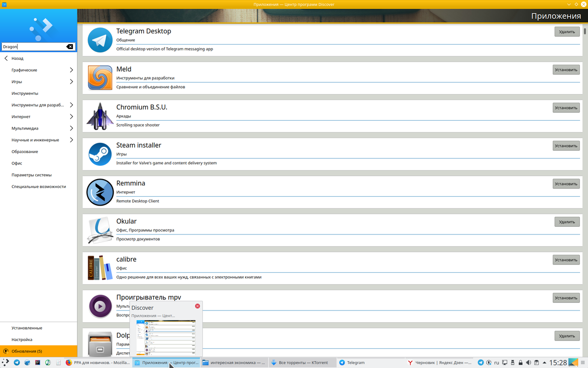Switch to KTorrent taskbar window

tap(302, 363)
